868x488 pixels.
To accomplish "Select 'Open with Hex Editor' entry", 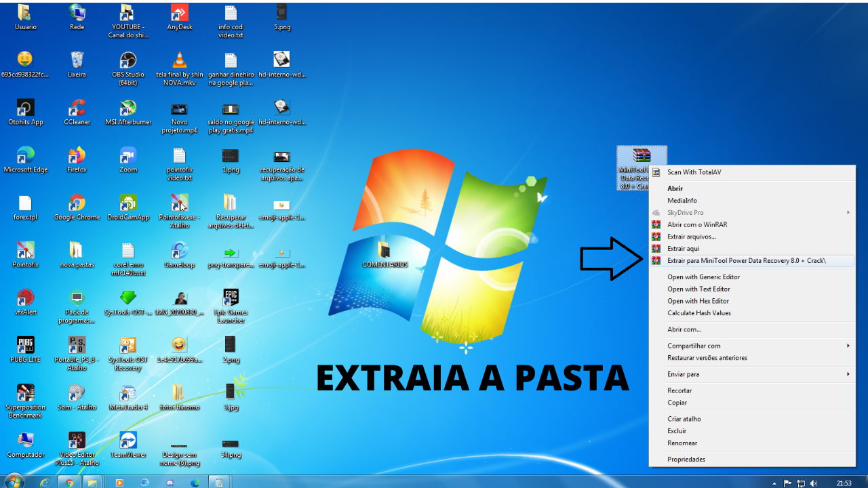I will click(752, 301).
